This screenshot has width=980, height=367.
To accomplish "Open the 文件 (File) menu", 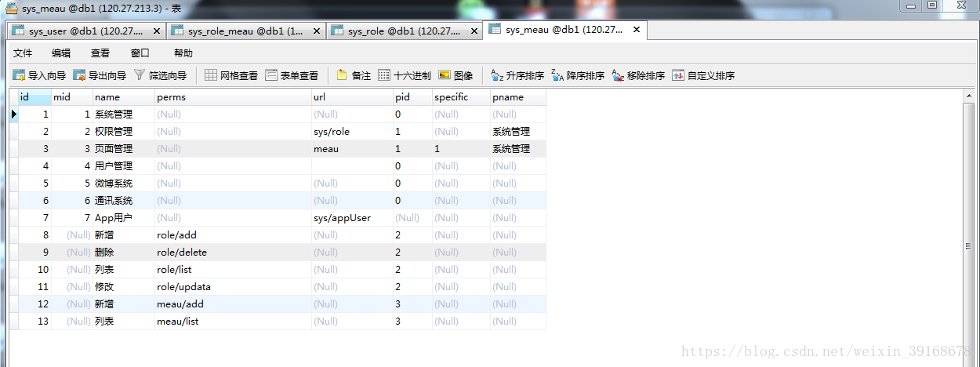I will click(23, 53).
